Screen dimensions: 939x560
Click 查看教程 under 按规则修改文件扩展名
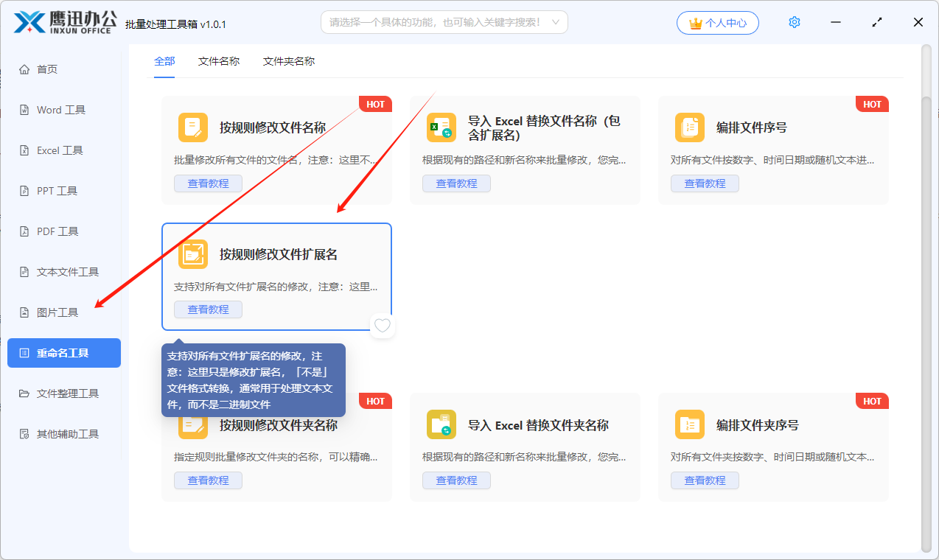click(x=208, y=309)
